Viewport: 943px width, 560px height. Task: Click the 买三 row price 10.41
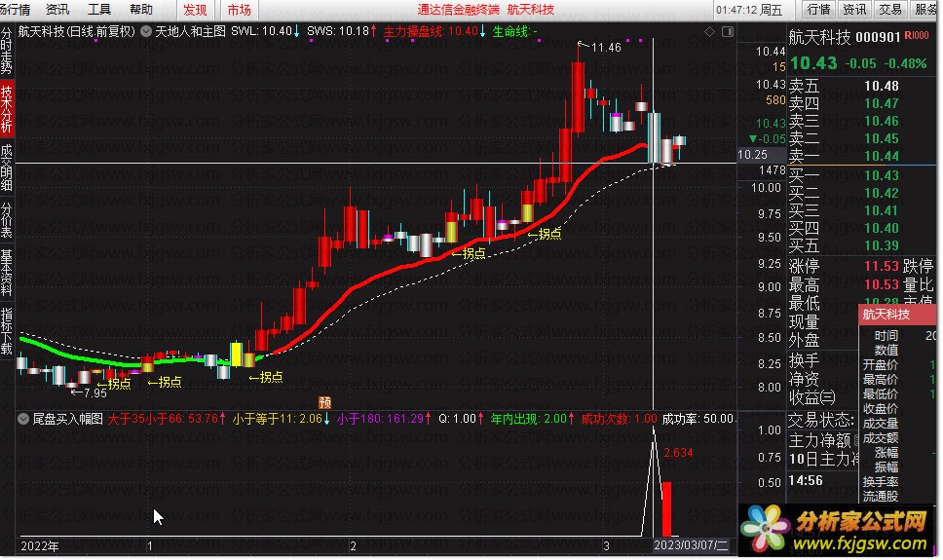(x=881, y=210)
